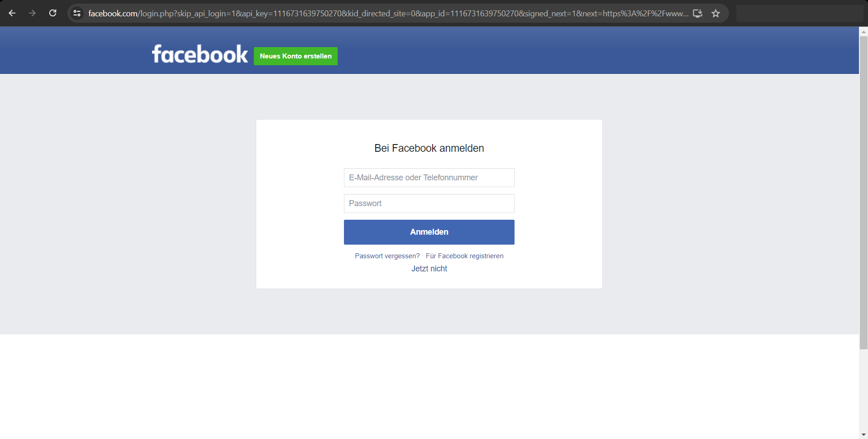Click the Jetzt nicht link
The height and width of the screenshot is (439, 868).
tap(429, 269)
